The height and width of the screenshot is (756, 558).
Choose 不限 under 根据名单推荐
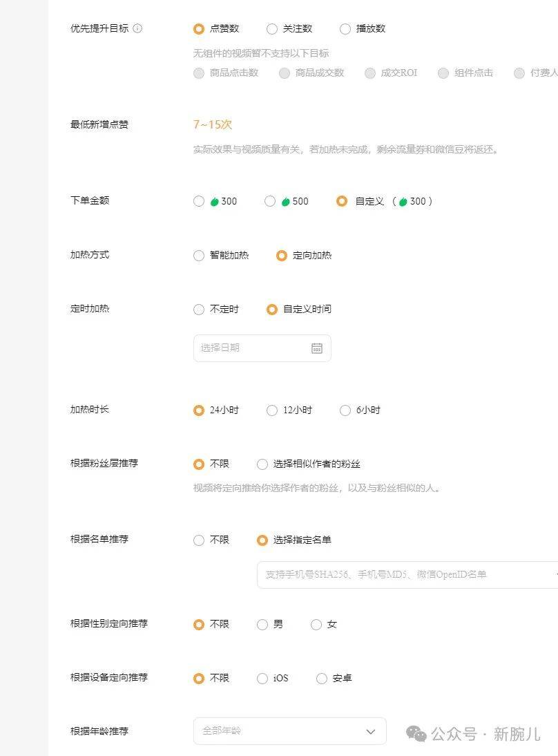199,540
